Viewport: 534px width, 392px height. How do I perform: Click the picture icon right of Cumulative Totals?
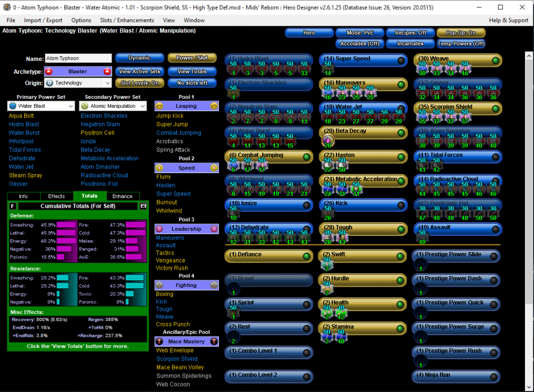coord(143,206)
